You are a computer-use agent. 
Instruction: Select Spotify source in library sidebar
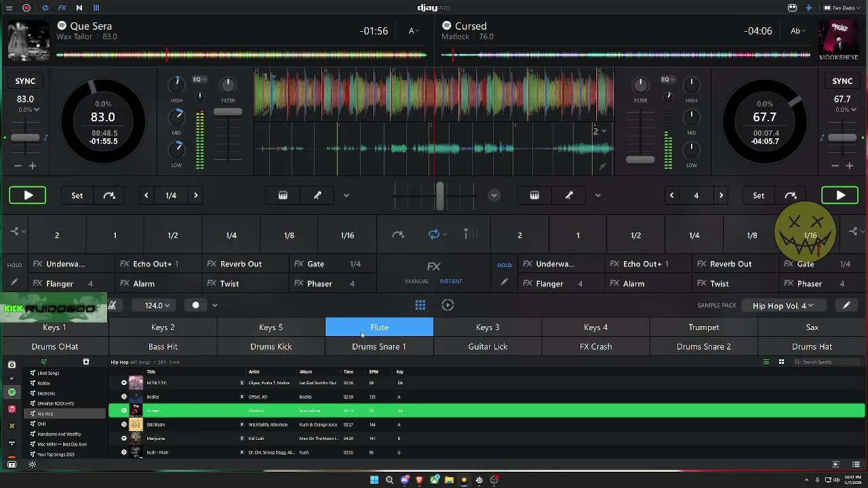(12, 392)
